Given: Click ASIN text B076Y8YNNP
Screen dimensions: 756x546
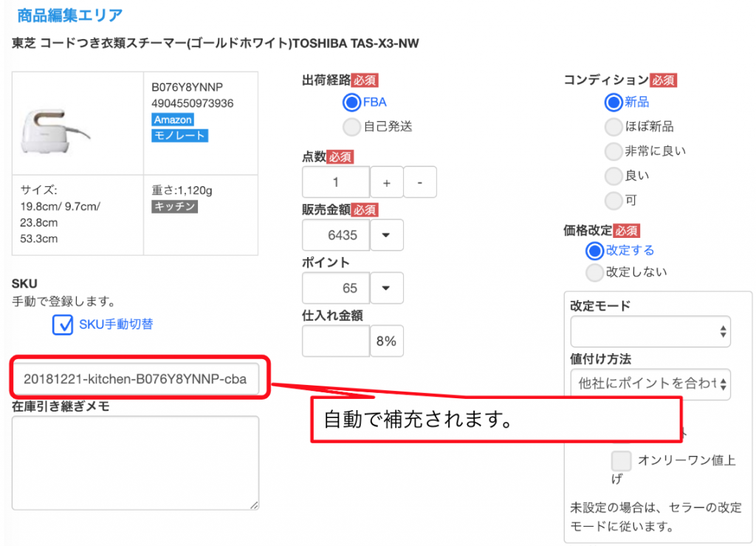Looking at the screenshot, I should click(x=187, y=87).
